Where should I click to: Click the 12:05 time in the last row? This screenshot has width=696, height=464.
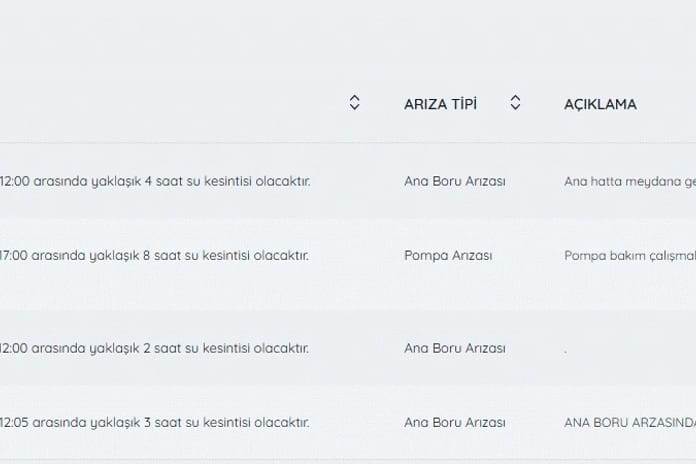tap(13, 422)
